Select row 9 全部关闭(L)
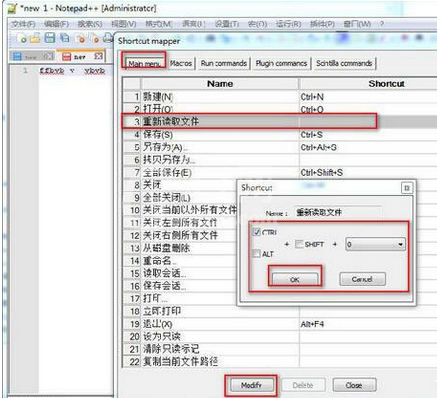This screenshot has width=437, height=398. pyautogui.click(x=179, y=198)
